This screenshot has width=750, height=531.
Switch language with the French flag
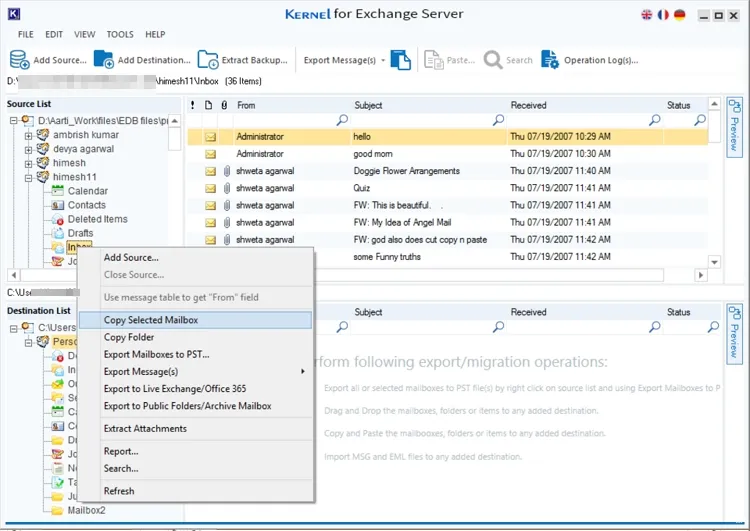tap(663, 15)
